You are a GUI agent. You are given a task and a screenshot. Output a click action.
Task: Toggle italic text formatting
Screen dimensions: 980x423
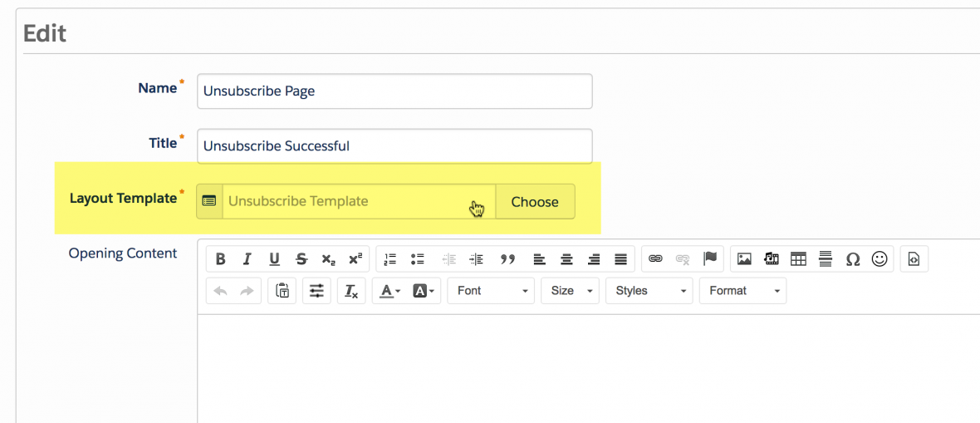tap(247, 259)
